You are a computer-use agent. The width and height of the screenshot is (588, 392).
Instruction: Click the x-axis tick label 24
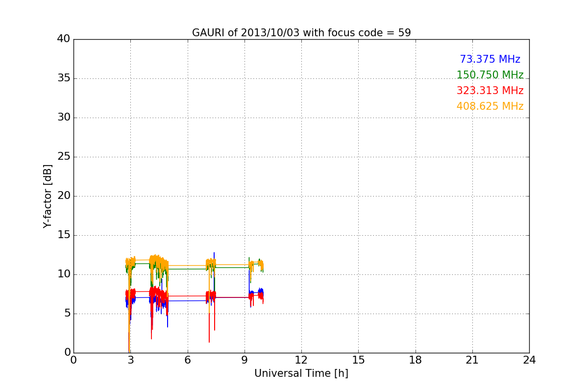pyautogui.click(x=529, y=360)
